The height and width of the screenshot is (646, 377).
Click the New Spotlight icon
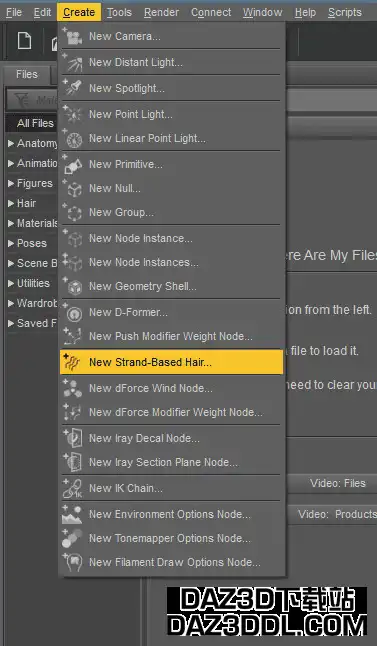click(x=73, y=88)
